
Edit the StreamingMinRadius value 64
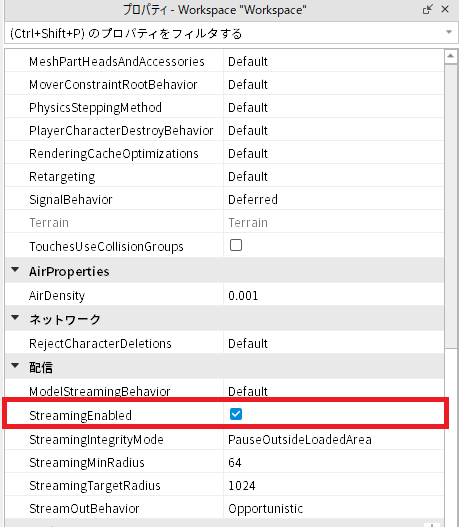pyautogui.click(x=334, y=462)
